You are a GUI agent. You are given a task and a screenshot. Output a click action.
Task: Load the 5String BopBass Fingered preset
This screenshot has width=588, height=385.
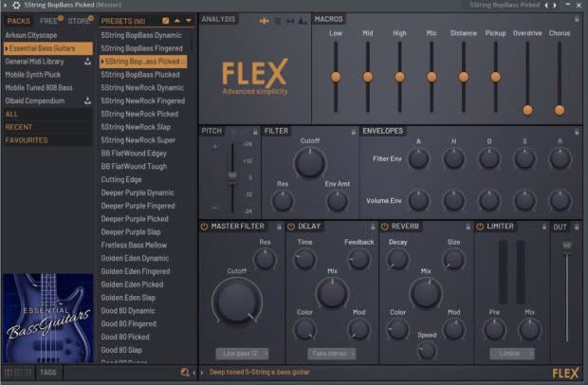(x=142, y=48)
